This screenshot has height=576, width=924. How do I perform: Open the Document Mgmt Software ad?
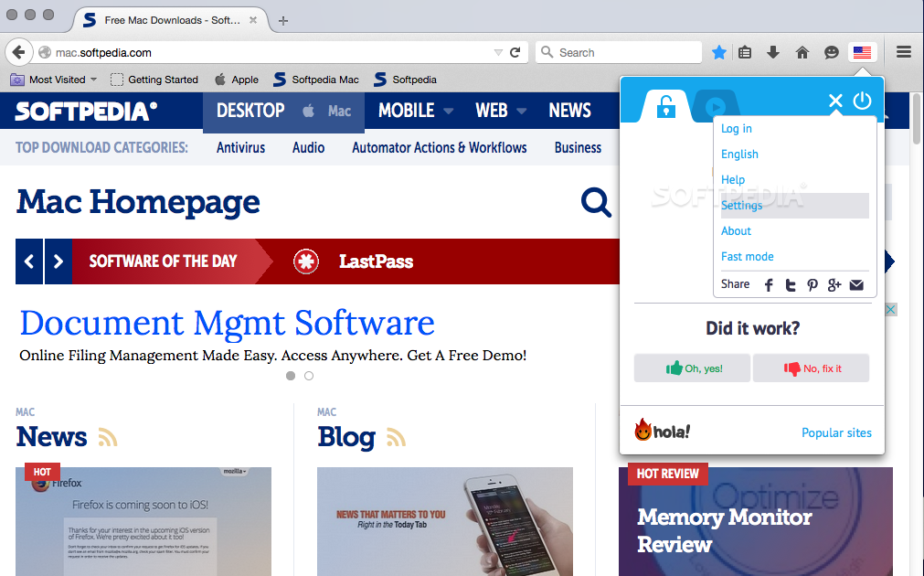227,323
